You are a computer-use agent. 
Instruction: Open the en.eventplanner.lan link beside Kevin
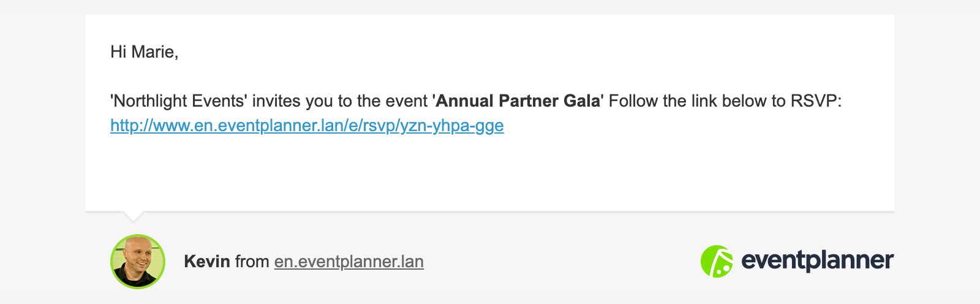349,262
